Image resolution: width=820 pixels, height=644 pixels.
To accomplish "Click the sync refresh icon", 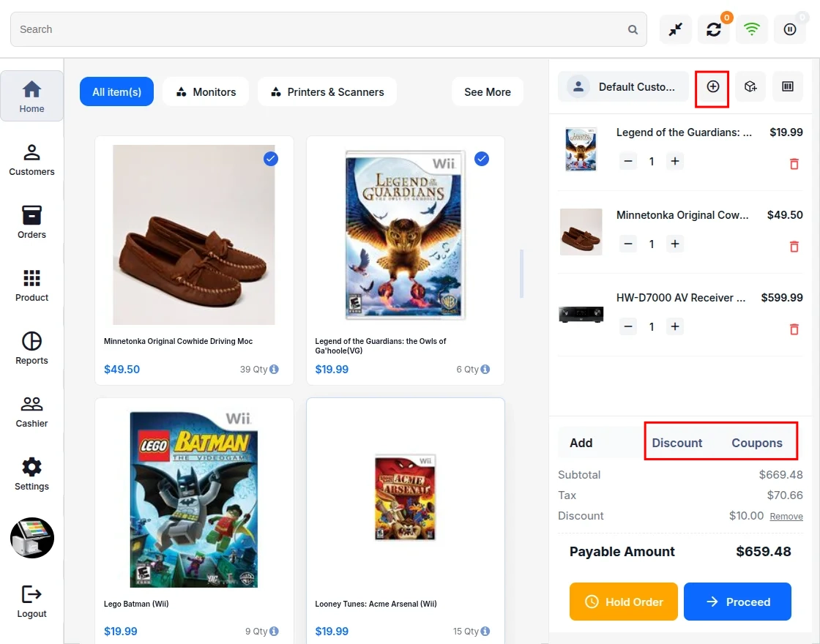I will [713, 29].
